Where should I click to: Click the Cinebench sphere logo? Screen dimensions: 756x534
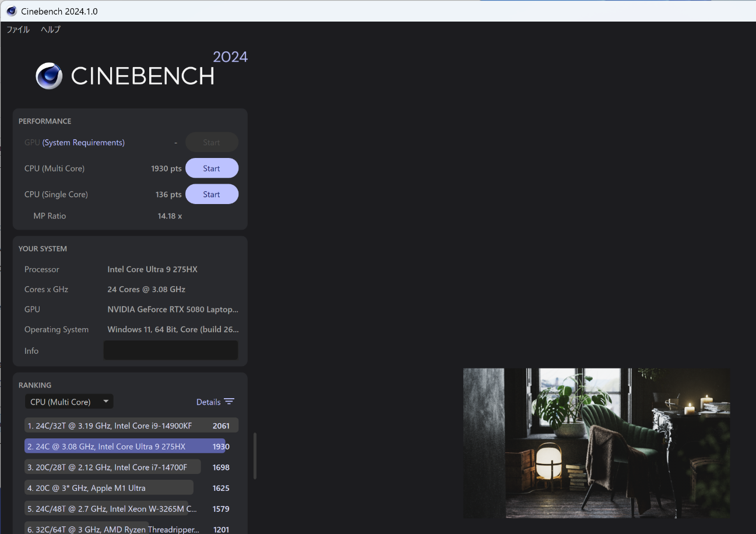coord(49,76)
